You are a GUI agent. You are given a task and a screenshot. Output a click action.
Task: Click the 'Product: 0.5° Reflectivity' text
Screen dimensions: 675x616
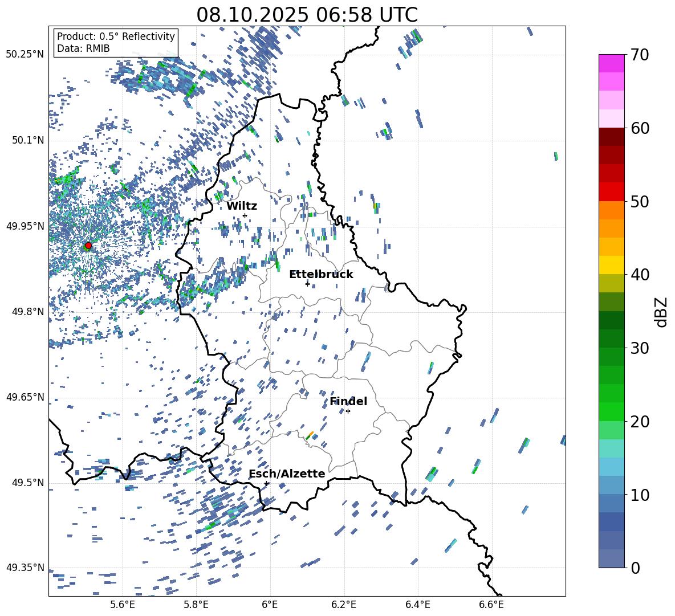click(x=116, y=36)
